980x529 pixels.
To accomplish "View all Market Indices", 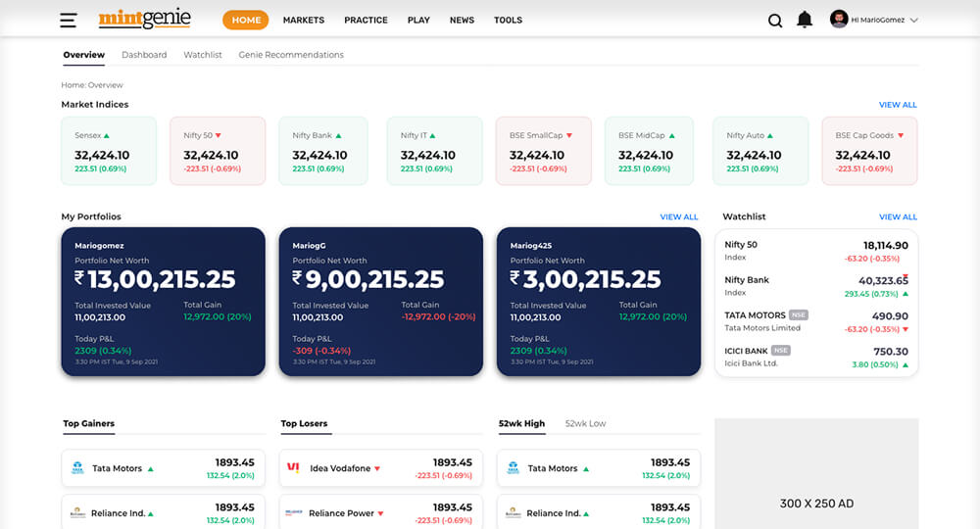I will click(898, 105).
